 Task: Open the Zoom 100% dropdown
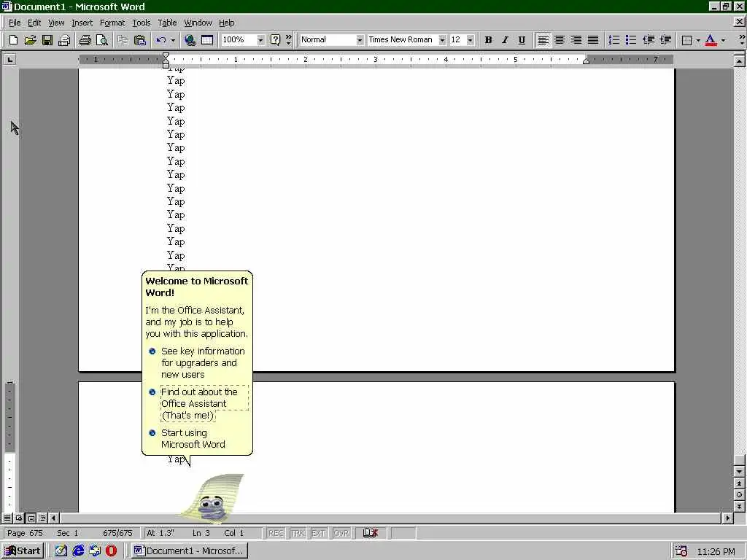pyautogui.click(x=260, y=40)
